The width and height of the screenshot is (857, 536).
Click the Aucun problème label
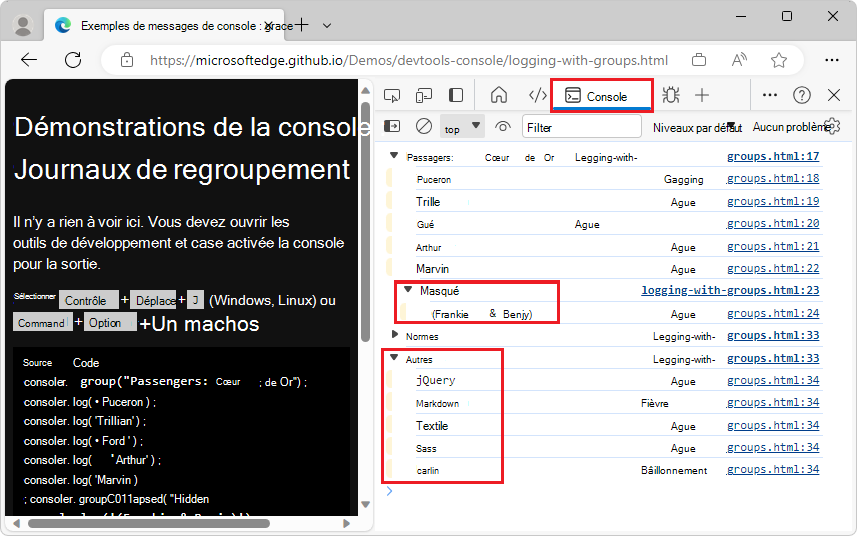(790, 127)
